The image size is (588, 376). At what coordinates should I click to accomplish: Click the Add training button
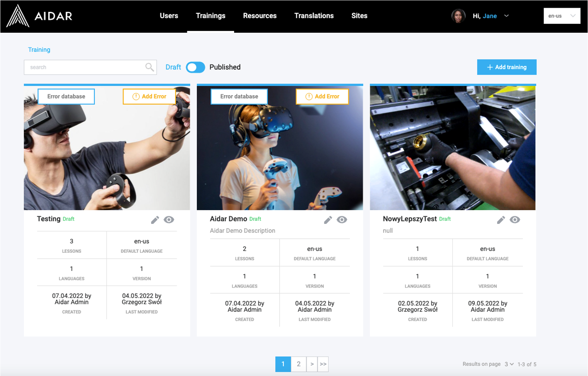coord(507,67)
